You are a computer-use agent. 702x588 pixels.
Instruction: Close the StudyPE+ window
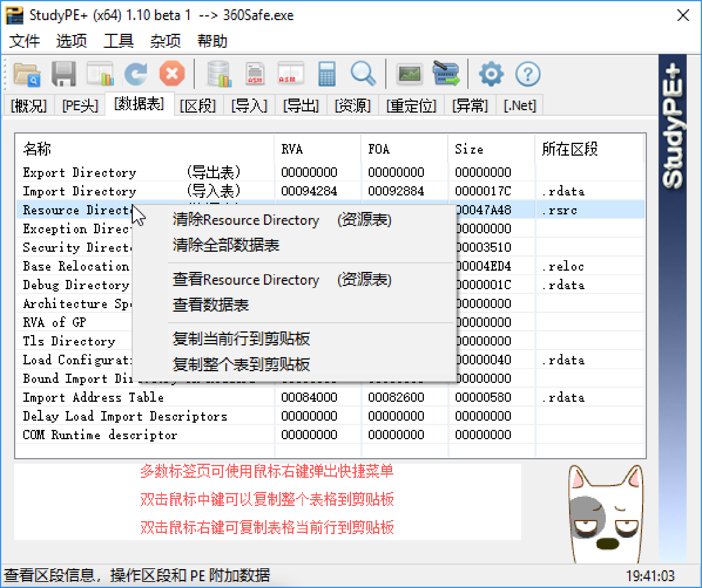pos(683,16)
